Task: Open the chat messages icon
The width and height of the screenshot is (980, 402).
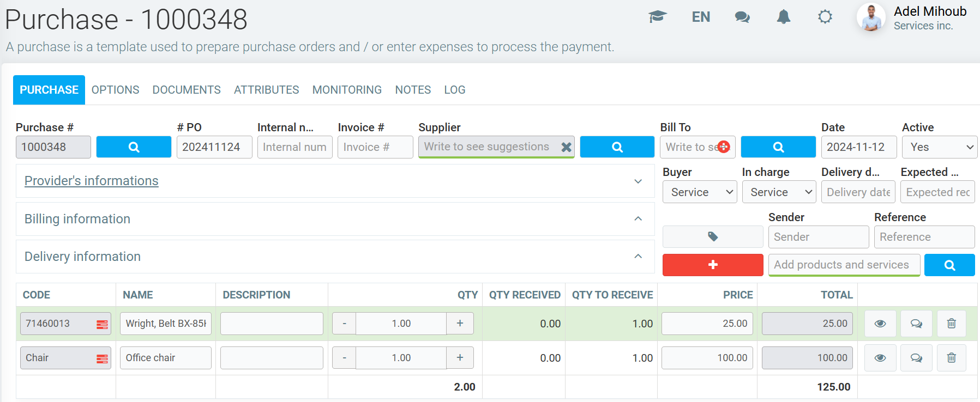Action: tap(742, 17)
